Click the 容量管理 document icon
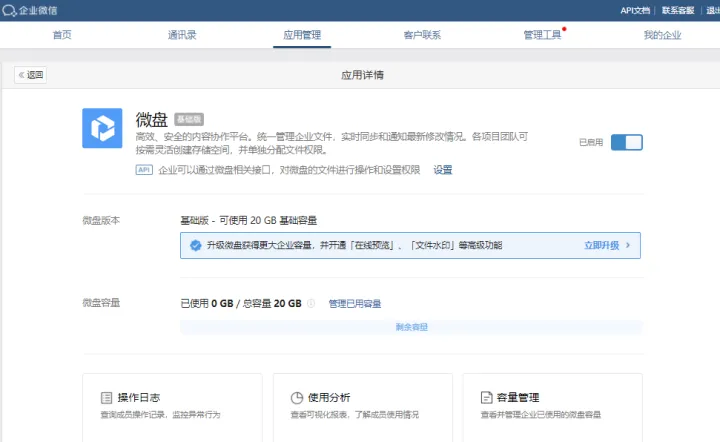 point(486,397)
